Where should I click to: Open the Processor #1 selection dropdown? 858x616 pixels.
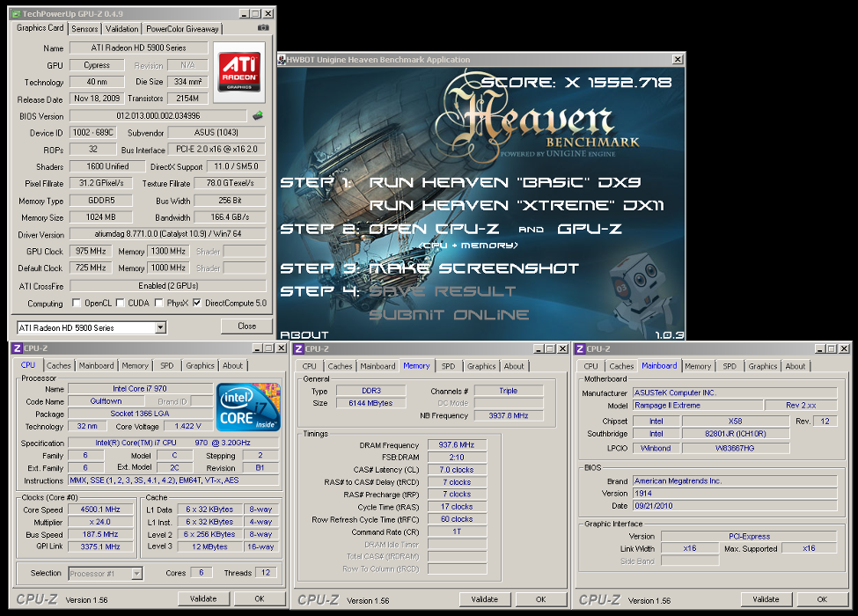click(136, 574)
